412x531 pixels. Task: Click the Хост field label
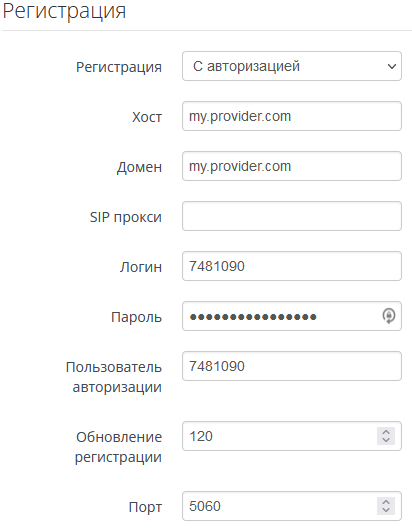(147, 117)
